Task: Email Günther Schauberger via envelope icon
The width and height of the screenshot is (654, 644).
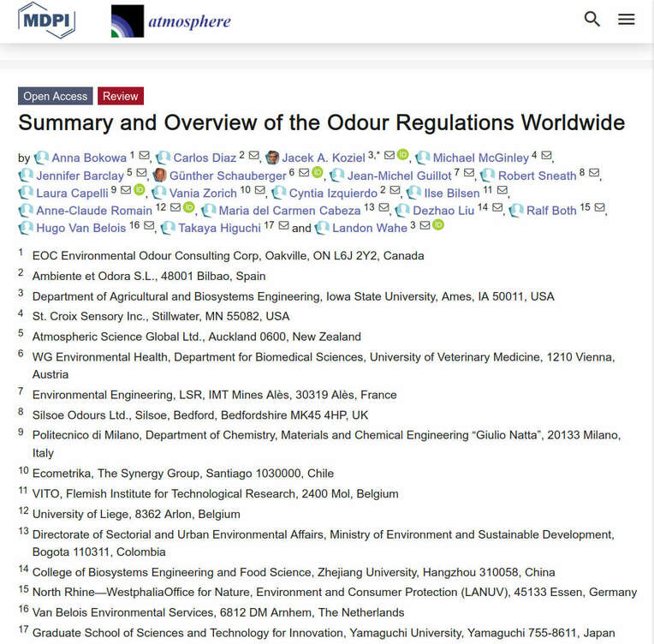Action: point(304,173)
